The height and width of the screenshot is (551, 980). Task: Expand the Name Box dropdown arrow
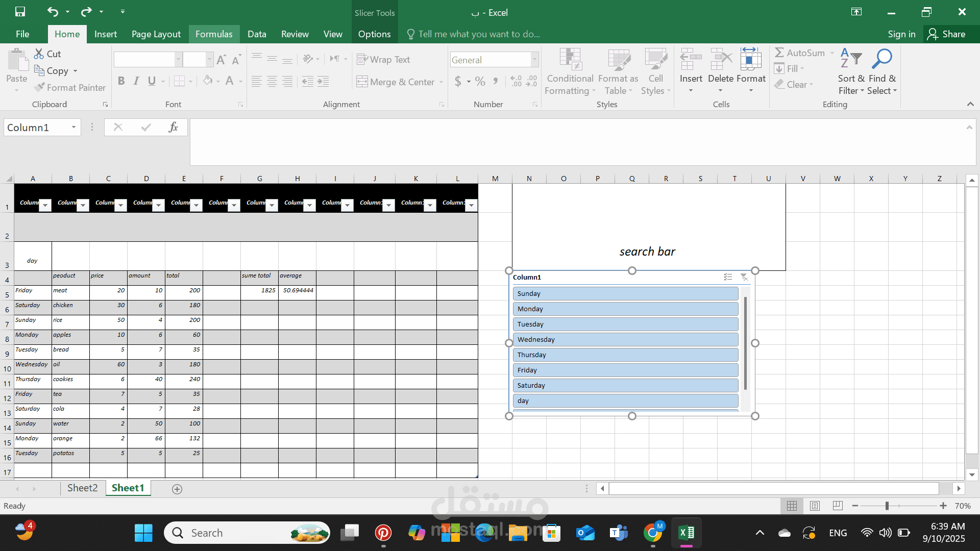pos(73,127)
